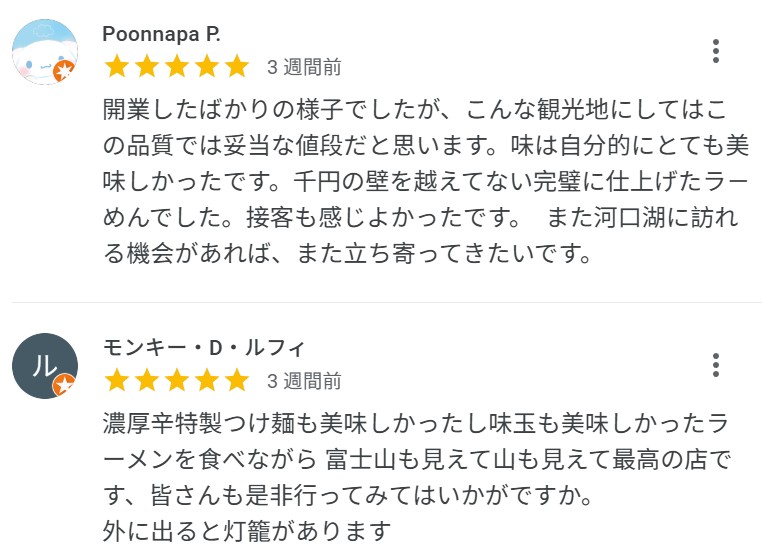Click fourth star of モンキー・D・ルフィ's rating
762x554 pixels.
[x=207, y=381]
